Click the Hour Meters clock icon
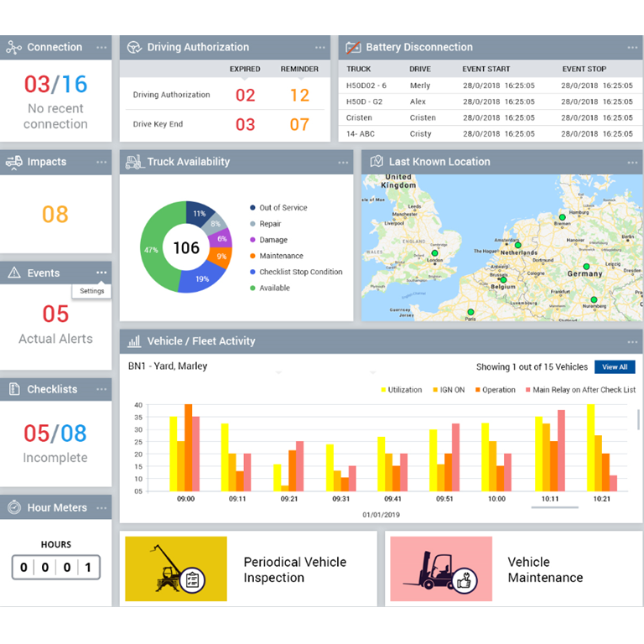The height and width of the screenshot is (644, 644). click(x=13, y=507)
